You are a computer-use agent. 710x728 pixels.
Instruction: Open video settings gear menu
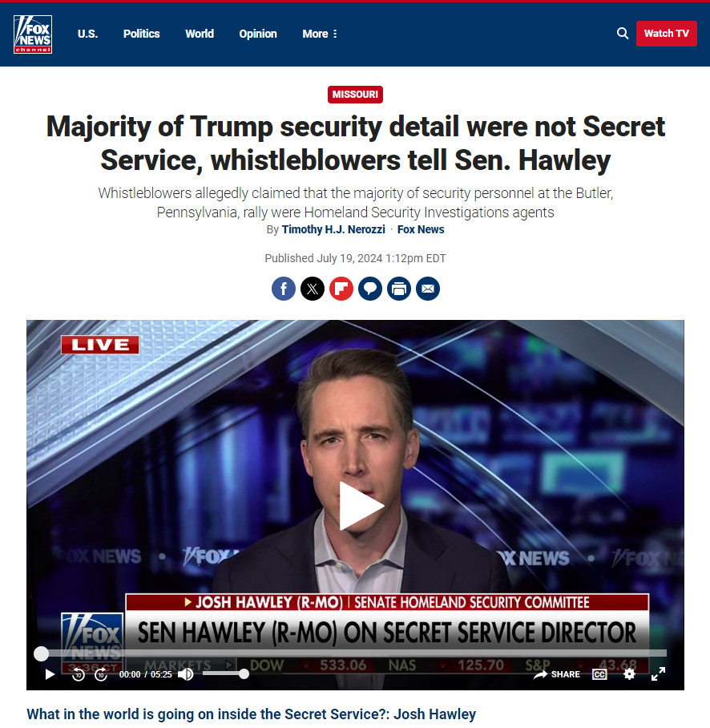(629, 674)
